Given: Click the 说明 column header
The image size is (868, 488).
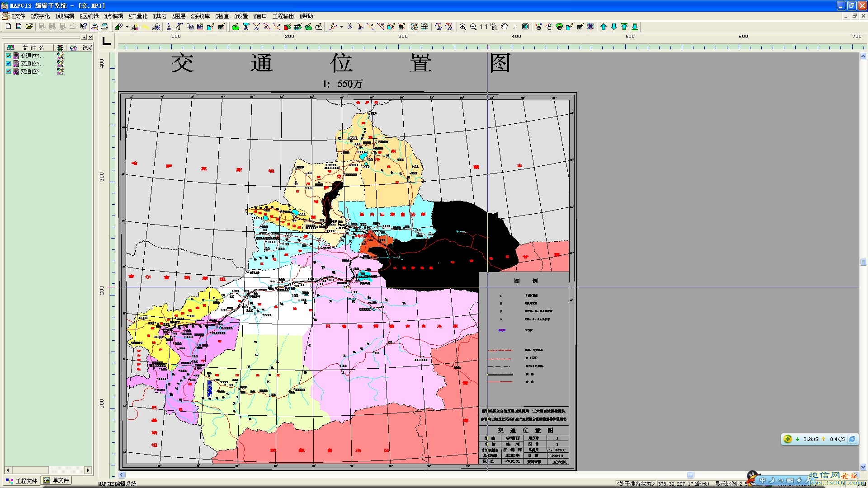Looking at the screenshot, I should 80,47.
